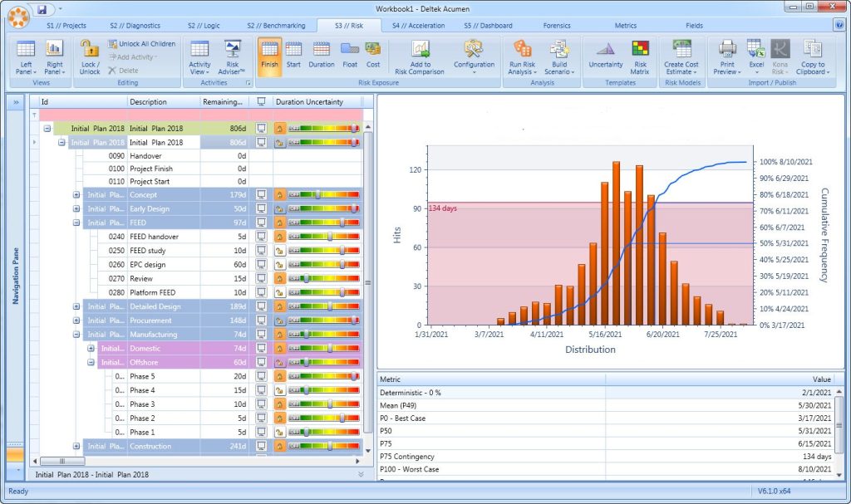The width and height of the screenshot is (851, 504).
Task: Click the Remaining column header
Action: coord(224,102)
